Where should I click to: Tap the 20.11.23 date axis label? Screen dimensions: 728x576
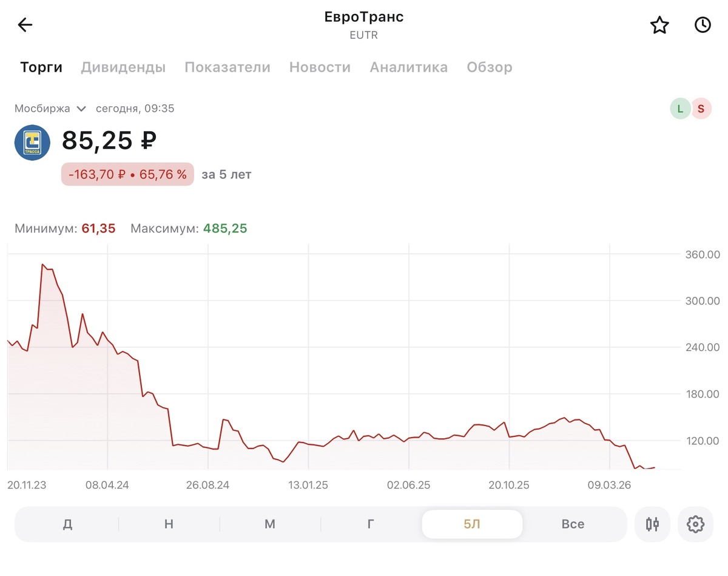[27, 485]
